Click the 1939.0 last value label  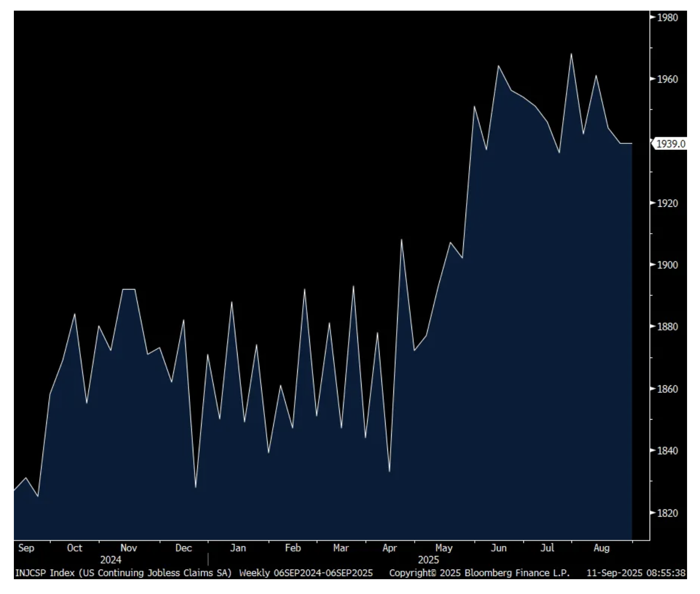tap(670, 144)
